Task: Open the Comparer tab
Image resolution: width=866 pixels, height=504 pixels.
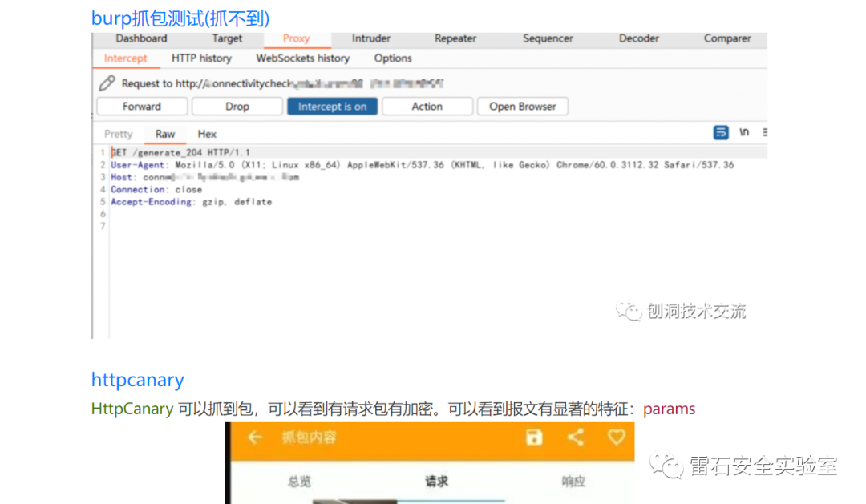Action: pos(727,38)
